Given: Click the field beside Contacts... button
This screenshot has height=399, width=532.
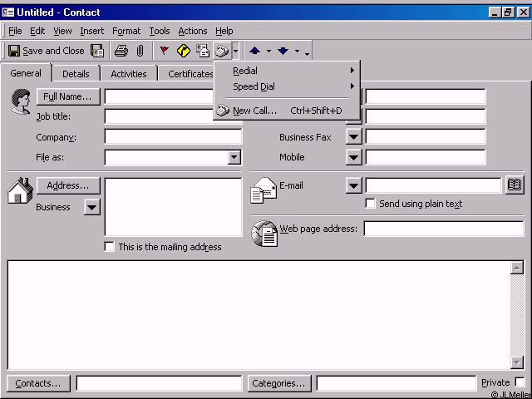Looking at the screenshot, I should pos(159,383).
